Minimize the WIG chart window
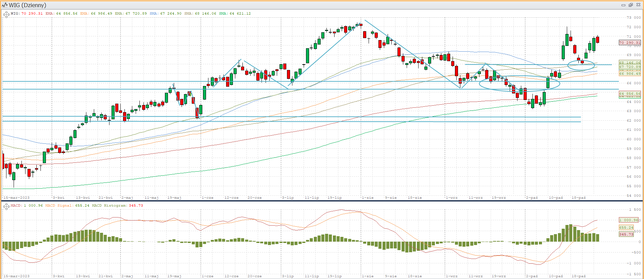The height and width of the screenshot is (279, 644). [x=623, y=5]
